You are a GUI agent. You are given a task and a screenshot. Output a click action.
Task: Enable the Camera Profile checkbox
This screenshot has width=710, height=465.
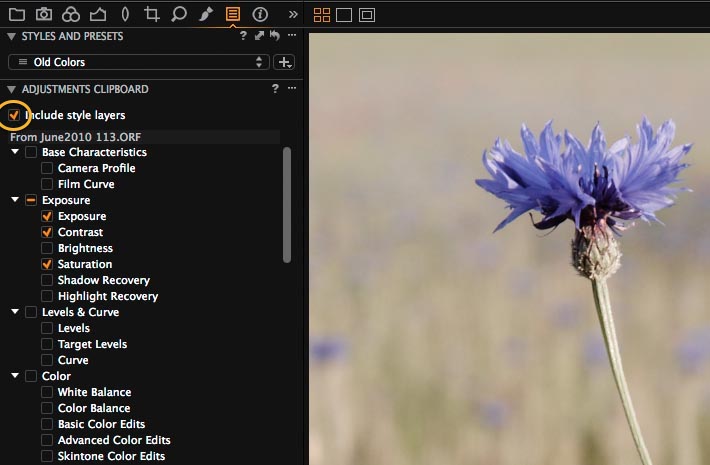pyautogui.click(x=47, y=168)
